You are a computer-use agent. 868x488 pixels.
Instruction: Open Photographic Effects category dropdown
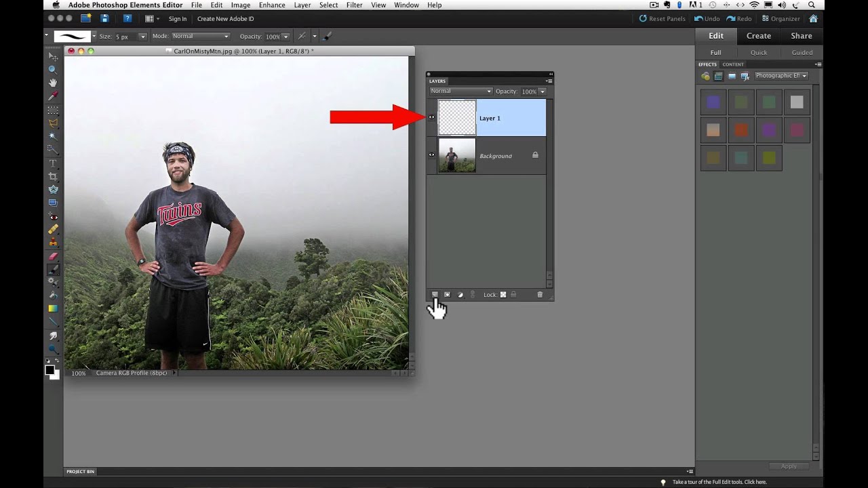pyautogui.click(x=781, y=76)
